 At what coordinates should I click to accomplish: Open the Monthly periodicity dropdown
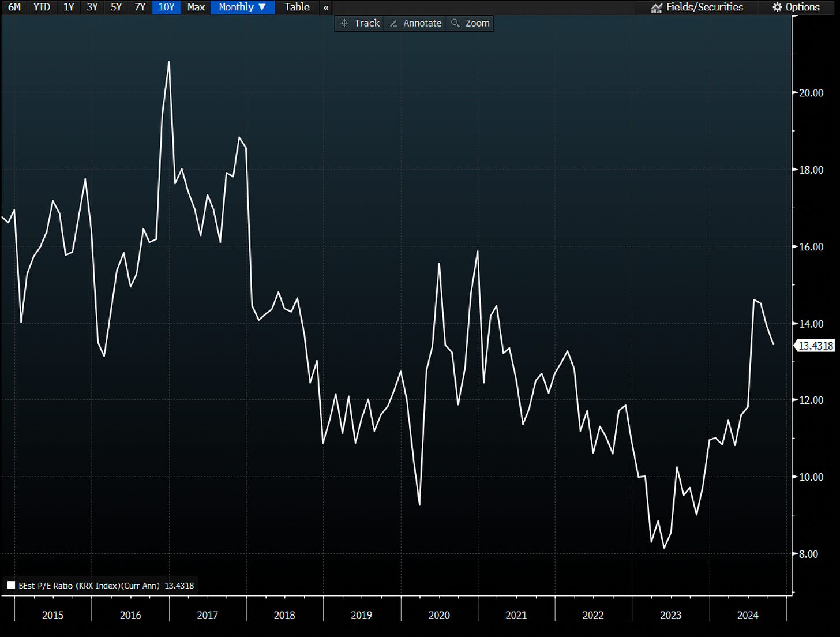point(242,7)
